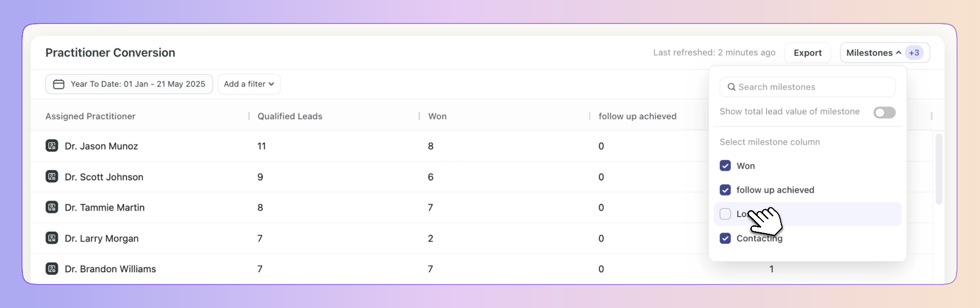This screenshot has height=308, width=980.
Task: Click the Export button
Action: 808,53
